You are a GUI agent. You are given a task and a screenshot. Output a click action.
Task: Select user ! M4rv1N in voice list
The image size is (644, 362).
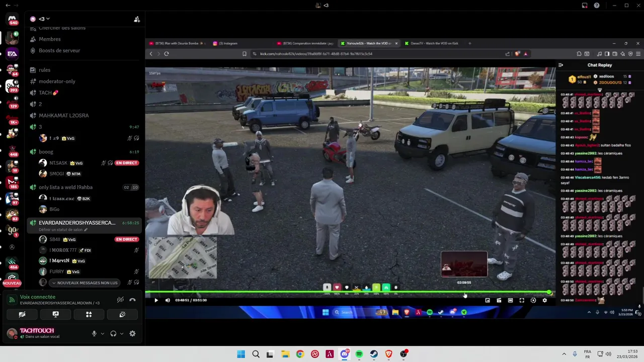[x=59, y=261]
